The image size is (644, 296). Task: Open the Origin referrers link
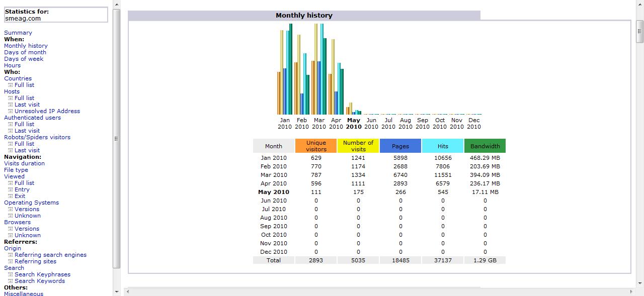pyautogui.click(x=13, y=248)
